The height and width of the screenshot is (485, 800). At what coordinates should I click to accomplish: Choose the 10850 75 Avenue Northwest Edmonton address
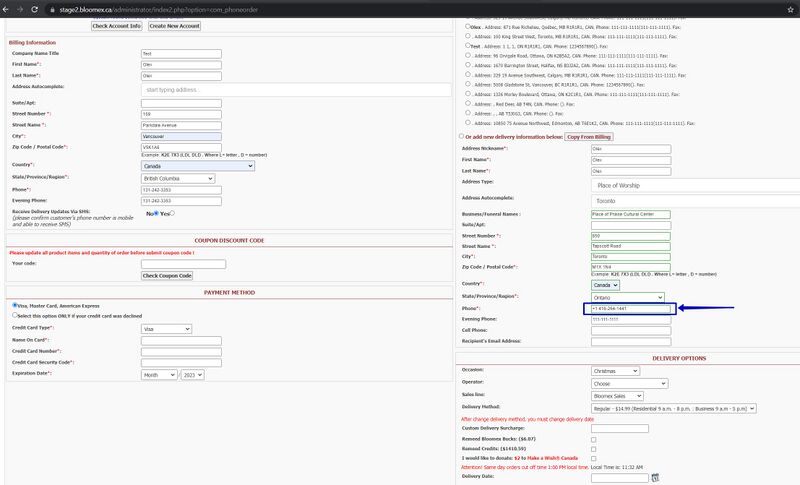point(468,122)
